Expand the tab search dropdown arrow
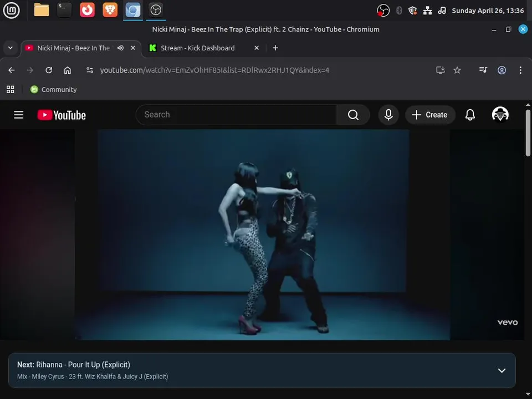Viewport: 532px width, 399px height. (x=11, y=48)
